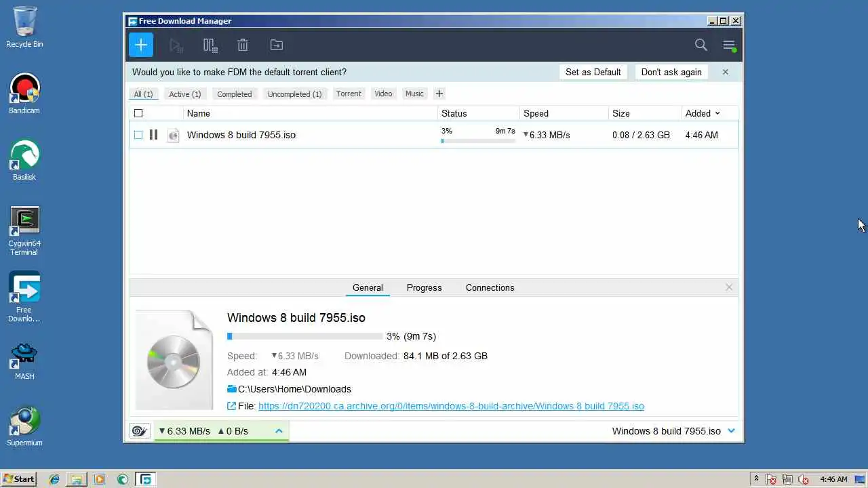
Task: Add a new download with plus button
Action: (x=141, y=45)
